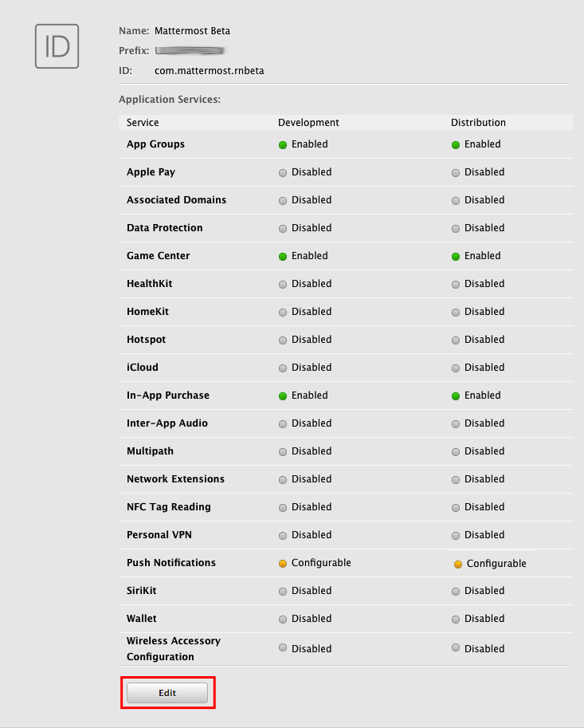Click the Edit button

(x=167, y=693)
